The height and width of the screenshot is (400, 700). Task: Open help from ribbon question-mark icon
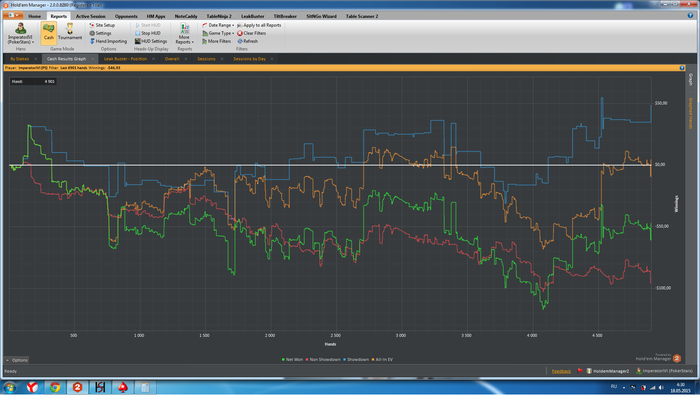pos(690,15)
